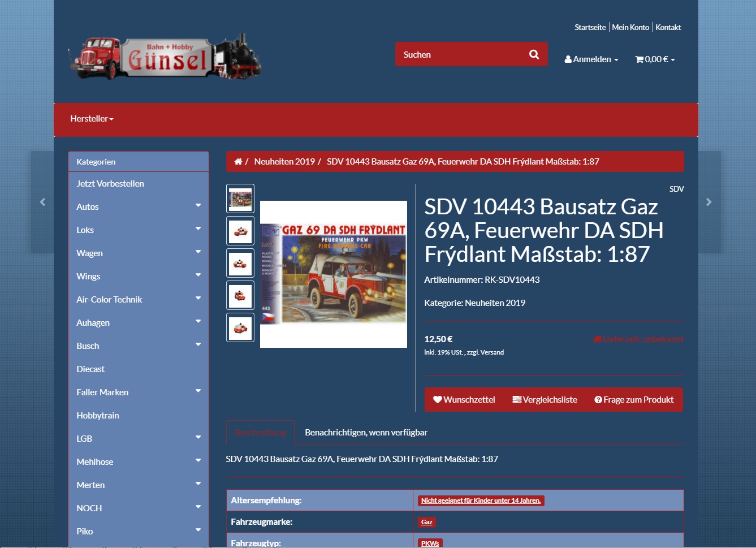Expand the Autos category arrow
Viewport: 756px width, 548px height.
[x=198, y=205]
